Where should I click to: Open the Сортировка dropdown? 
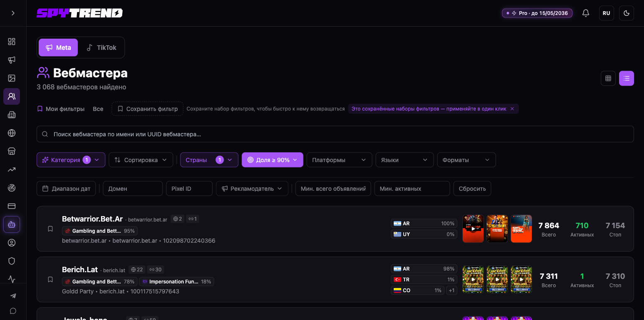pos(141,160)
